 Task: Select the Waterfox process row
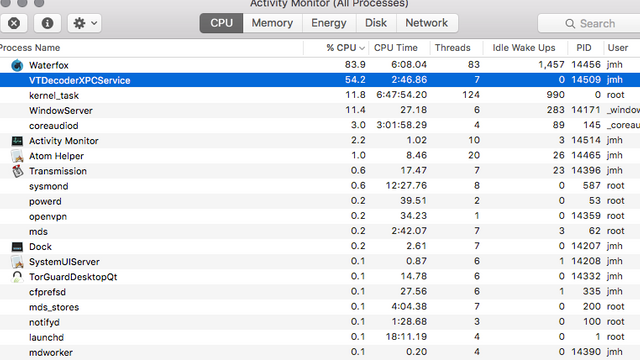click(320, 65)
